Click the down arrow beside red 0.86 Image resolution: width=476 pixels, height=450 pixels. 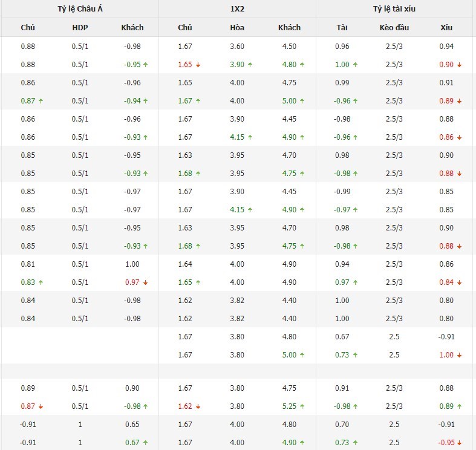coord(460,137)
